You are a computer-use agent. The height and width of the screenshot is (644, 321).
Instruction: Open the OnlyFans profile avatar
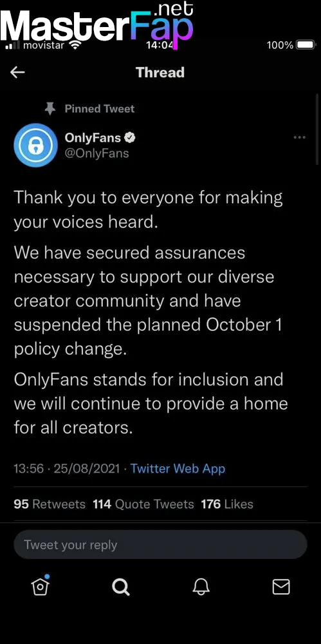[x=36, y=145]
